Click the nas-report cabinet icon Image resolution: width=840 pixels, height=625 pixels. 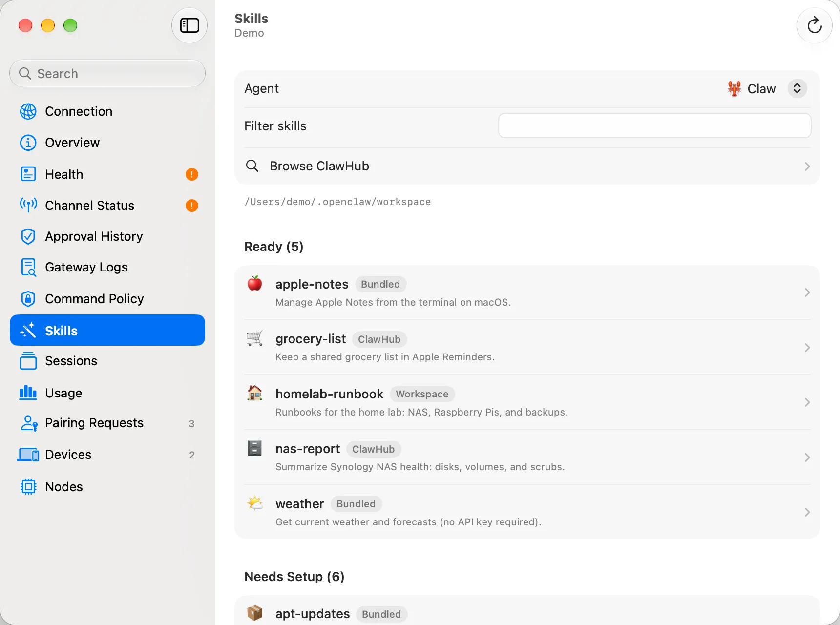click(255, 448)
